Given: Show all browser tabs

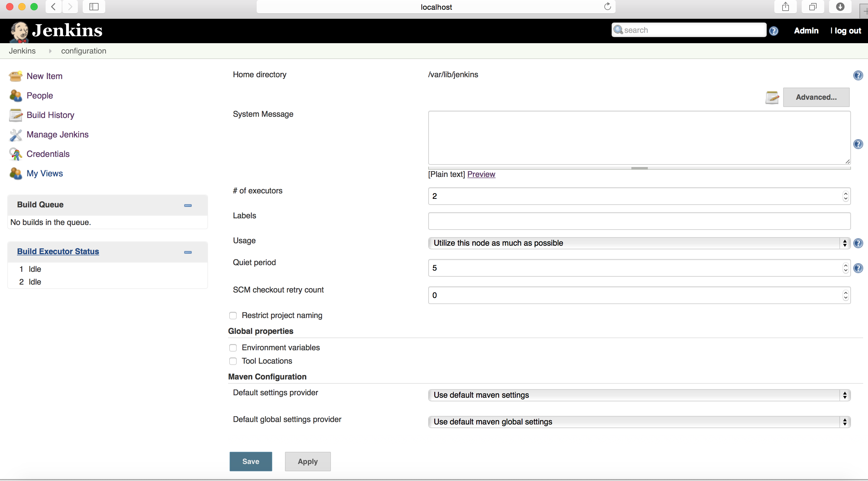Looking at the screenshot, I should 813,7.
